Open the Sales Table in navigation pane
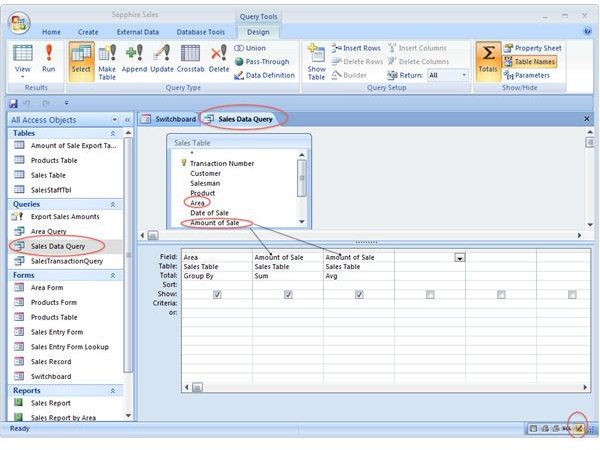This screenshot has width=600, height=450. point(48,175)
